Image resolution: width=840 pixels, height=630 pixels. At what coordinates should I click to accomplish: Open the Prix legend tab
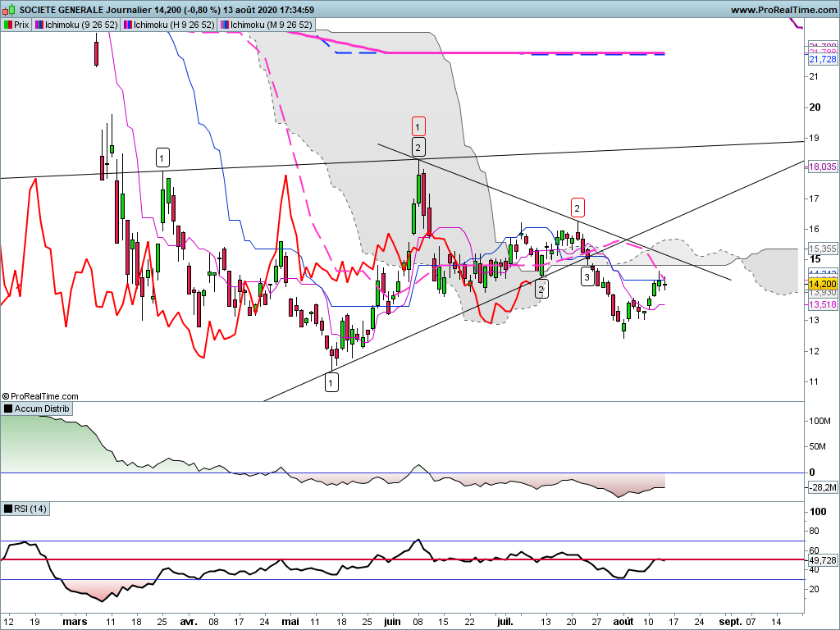coord(21,25)
